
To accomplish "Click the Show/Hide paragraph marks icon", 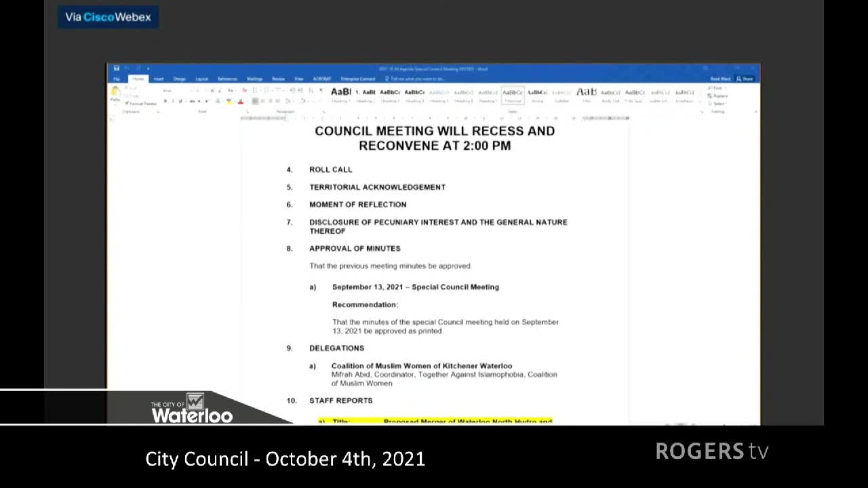I will coord(321,90).
